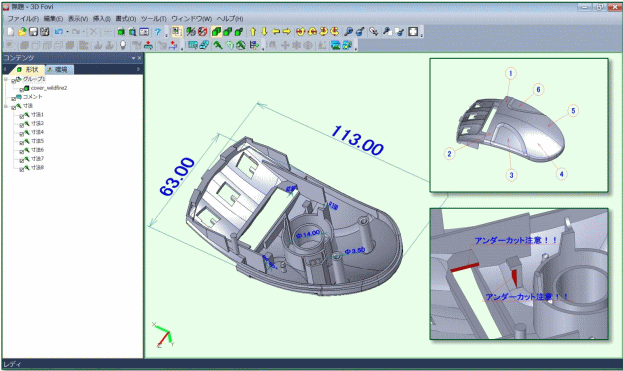
Task: Uncheck the cover_wildfire2 visibility checkbox
Action: 21,89
